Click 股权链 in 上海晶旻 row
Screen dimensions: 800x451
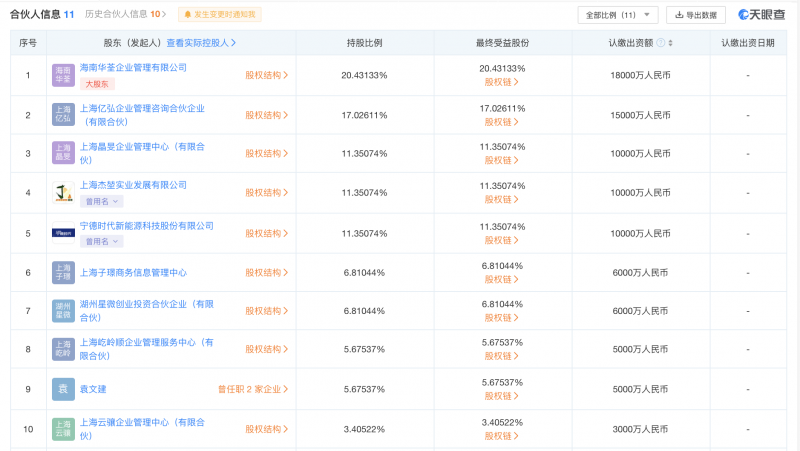[502, 160]
